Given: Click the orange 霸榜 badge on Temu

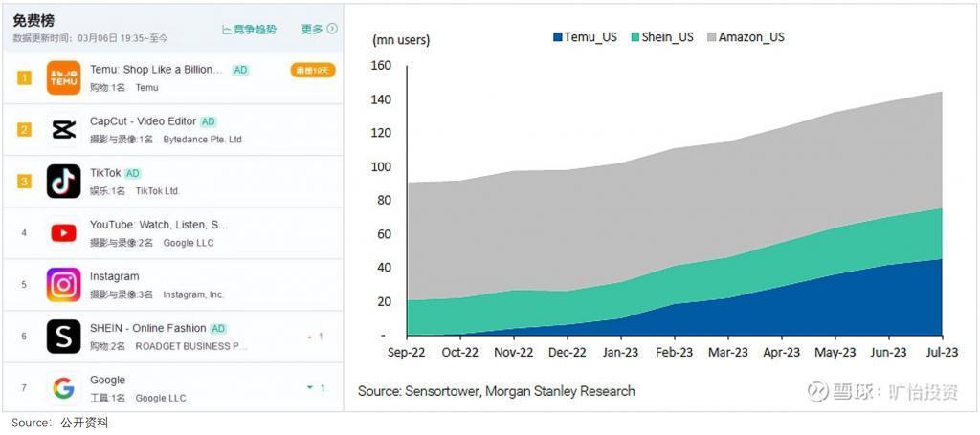Looking at the screenshot, I should coord(312,70).
